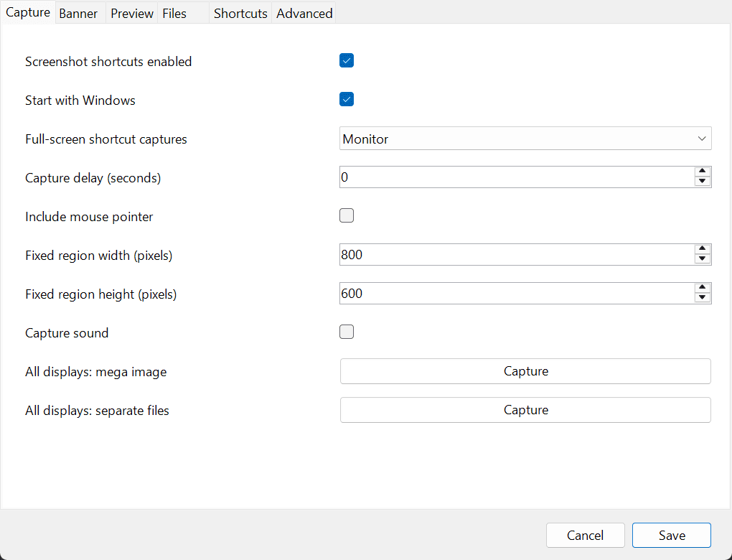The width and height of the screenshot is (732, 560).
Task: Increase fixed region width with up arrow
Action: pyautogui.click(x=702, y=249)
